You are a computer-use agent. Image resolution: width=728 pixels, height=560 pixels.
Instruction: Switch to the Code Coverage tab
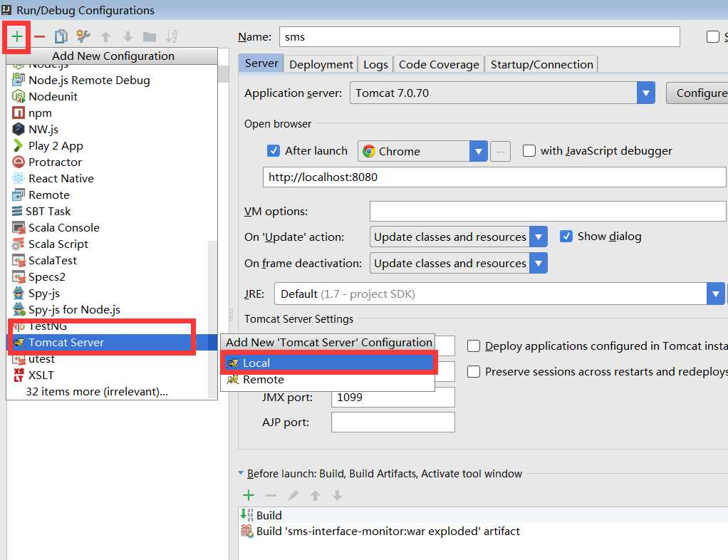[x=439, y=65]
